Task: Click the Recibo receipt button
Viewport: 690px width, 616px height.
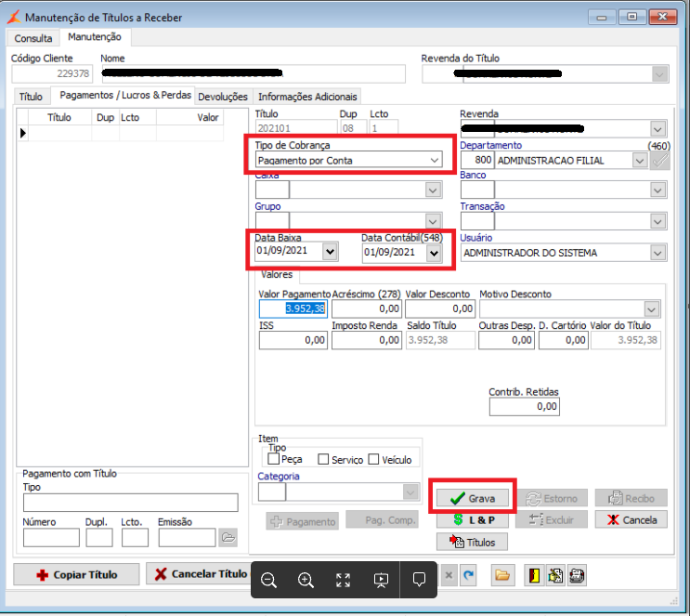Action: coord(631,498)
